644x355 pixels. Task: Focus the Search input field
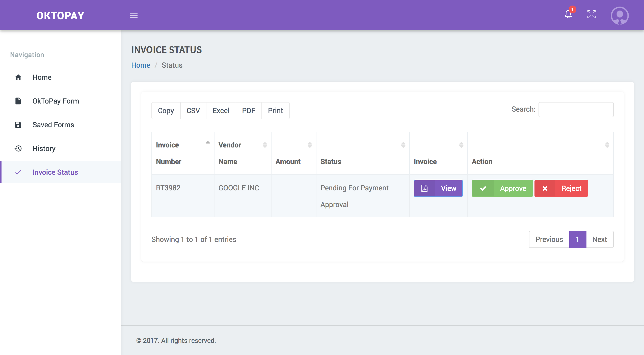coord(576,110)
